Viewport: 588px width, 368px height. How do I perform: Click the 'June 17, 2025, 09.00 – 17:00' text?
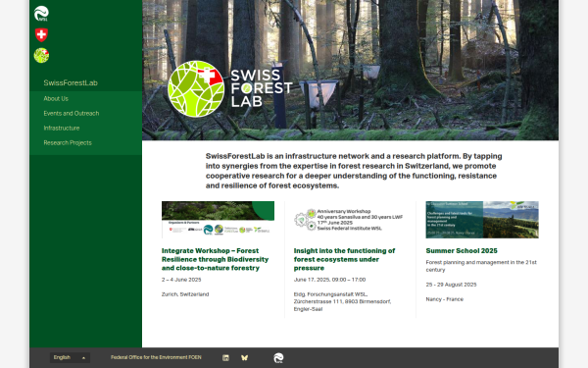click(x=329, y=280)
